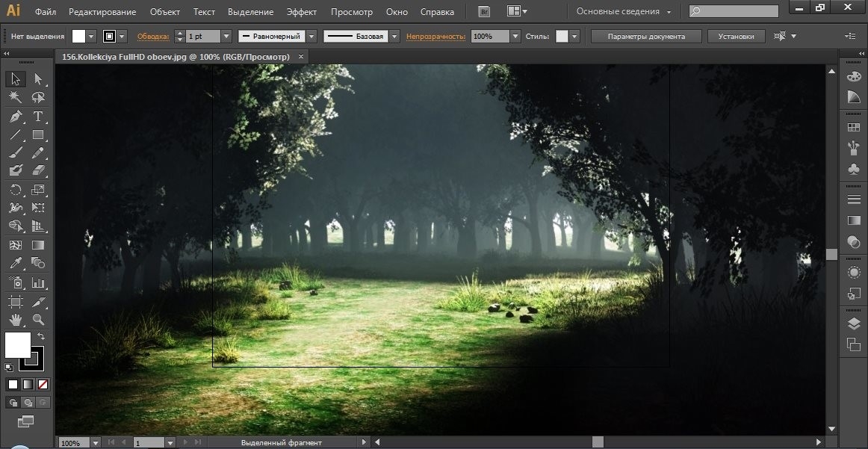Expand the Равномерный stroke profile dropdown
868x449 pixels.
(x=311, y=36)
